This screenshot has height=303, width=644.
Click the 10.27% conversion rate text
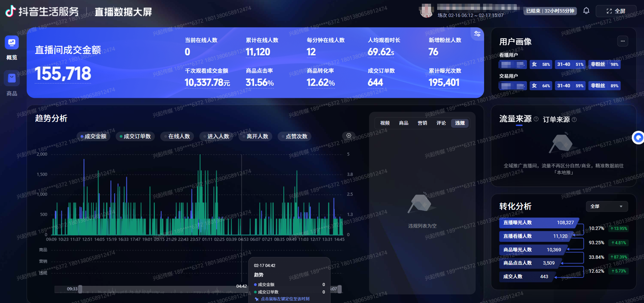pos(596,229)
